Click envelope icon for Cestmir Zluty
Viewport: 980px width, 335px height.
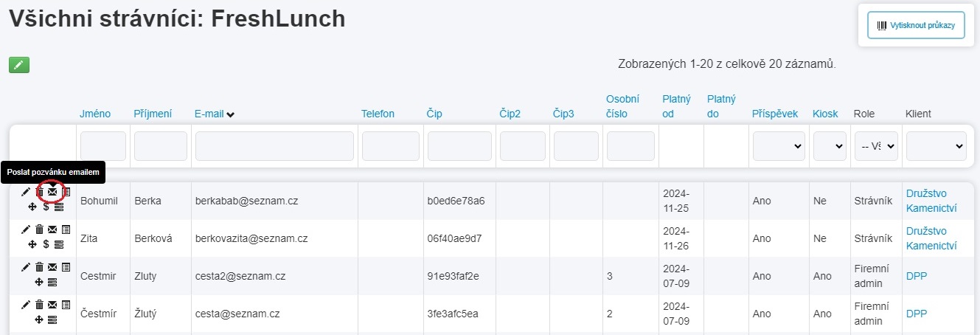pyautogui.click(x=52, y=267)
